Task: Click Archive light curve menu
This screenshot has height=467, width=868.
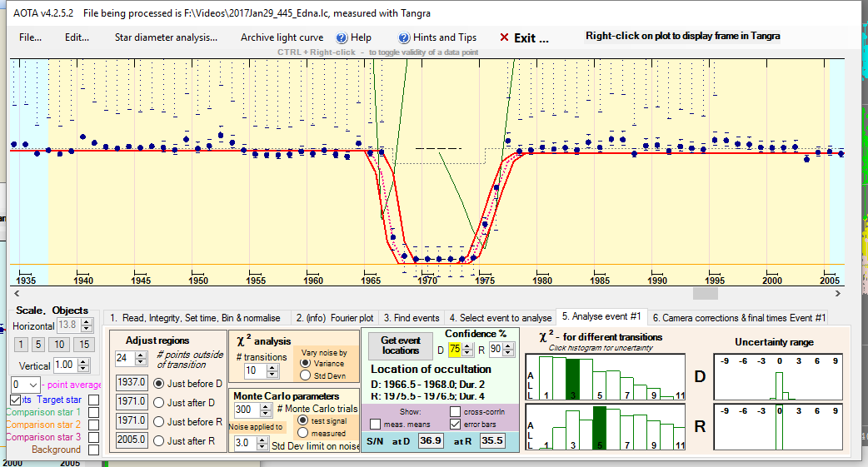Action: [282, 37]
